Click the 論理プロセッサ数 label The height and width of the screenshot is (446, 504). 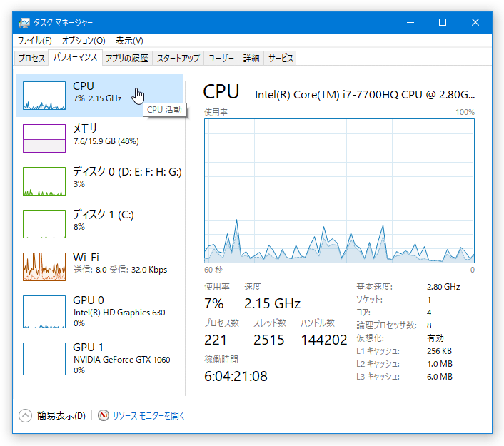tap(386, 325)
